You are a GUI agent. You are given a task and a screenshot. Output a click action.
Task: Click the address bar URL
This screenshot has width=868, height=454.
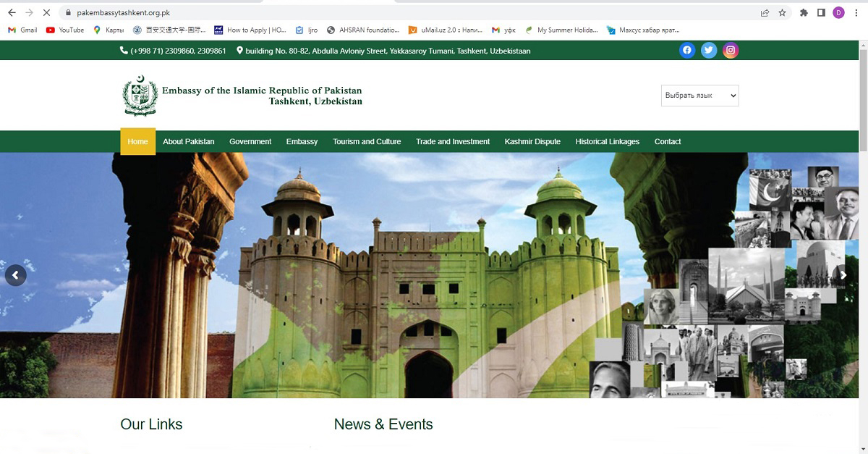[x=124, y=12]
